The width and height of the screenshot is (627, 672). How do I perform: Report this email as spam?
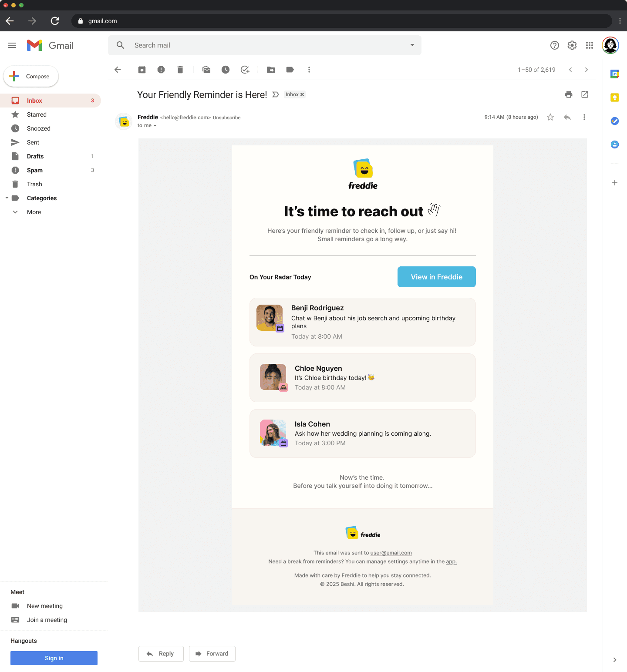pyautogui.click(x=161, y=70)
